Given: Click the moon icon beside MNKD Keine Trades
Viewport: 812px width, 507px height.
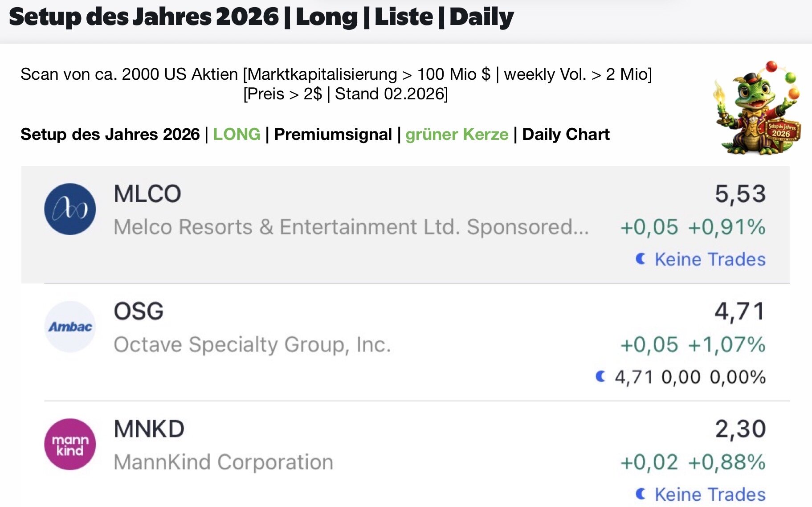Looking at the screenshot, I should [641, 494].
